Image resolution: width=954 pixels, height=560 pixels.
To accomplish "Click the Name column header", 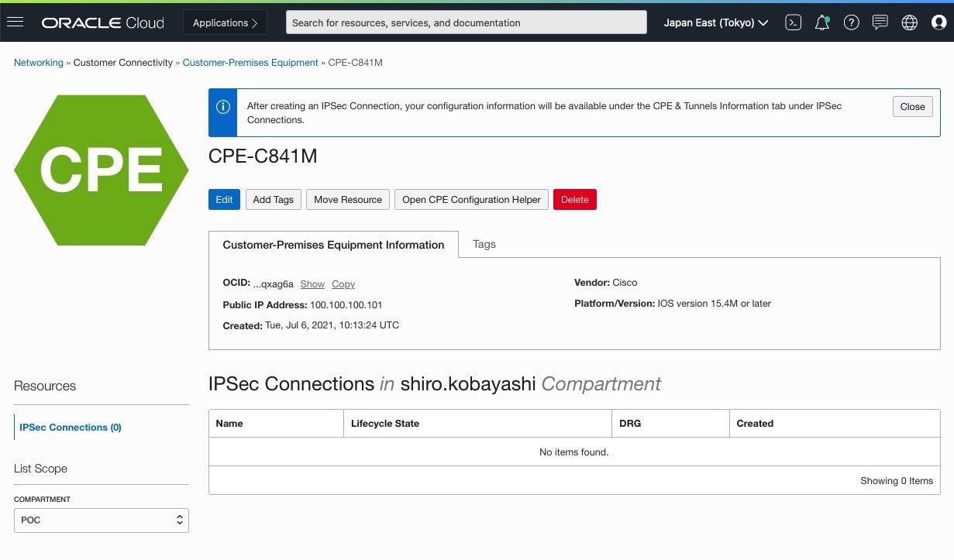I will (276, 424).
